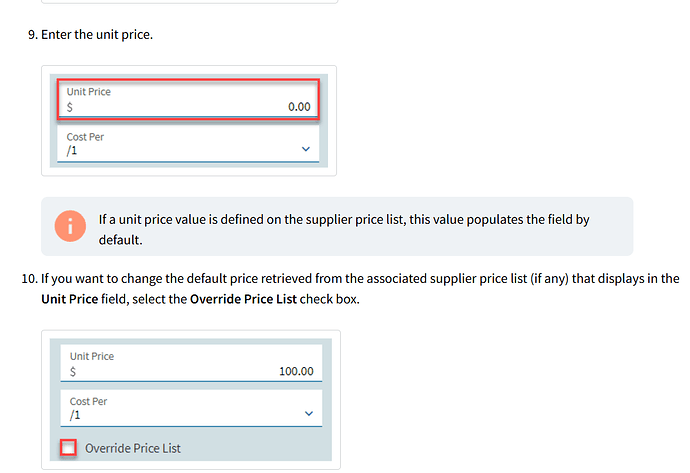Select the /1 value below 100.00 price
This screenshot has width=690, height=473.
coord(75,415)
